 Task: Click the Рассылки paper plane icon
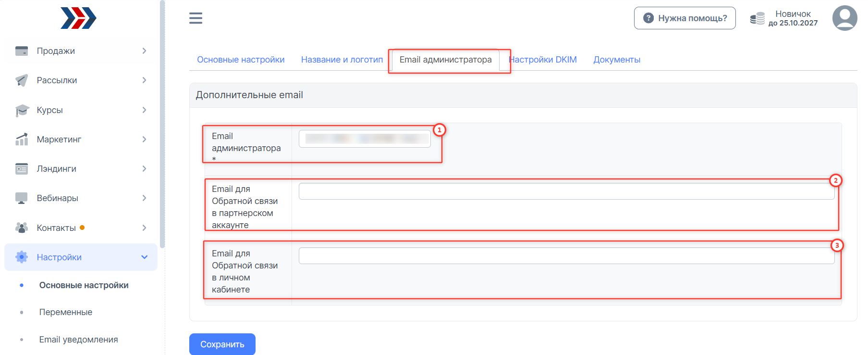[22, 80]
